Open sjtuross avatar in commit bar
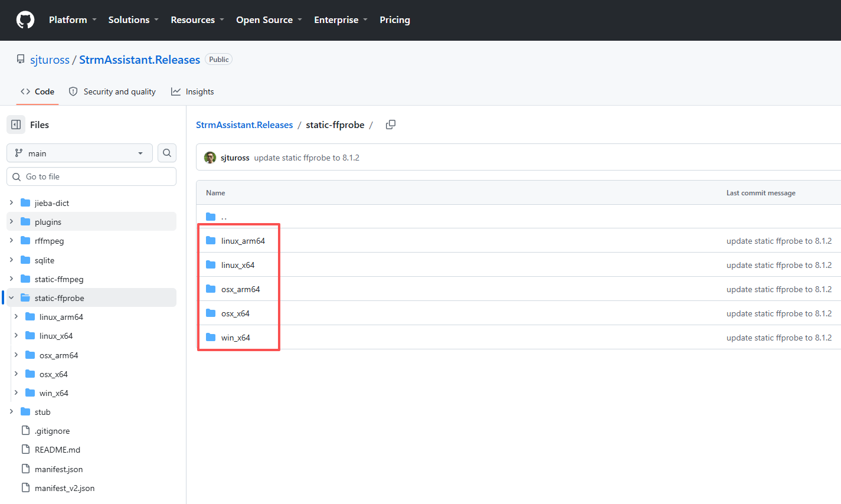 coord(210,158)
